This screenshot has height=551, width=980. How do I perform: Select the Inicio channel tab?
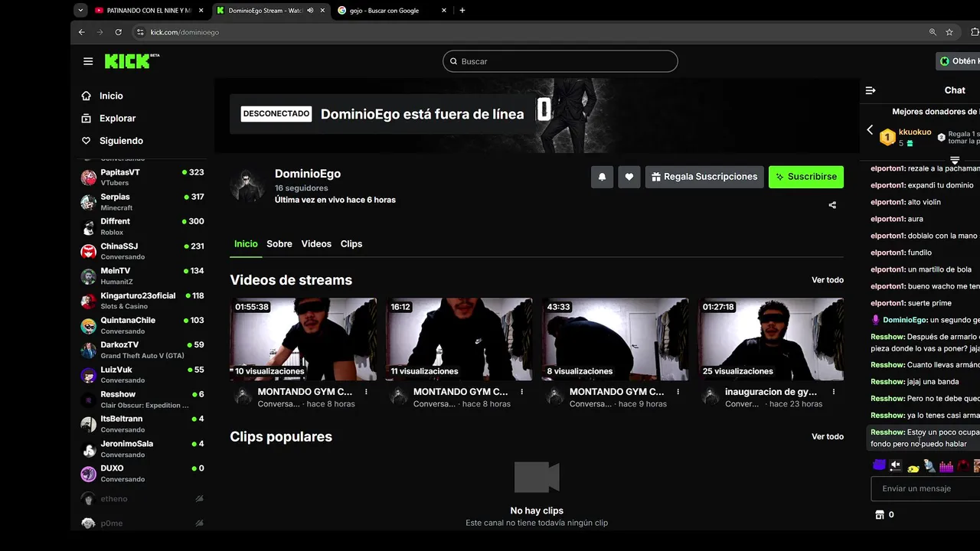click(x=246, y=244)
